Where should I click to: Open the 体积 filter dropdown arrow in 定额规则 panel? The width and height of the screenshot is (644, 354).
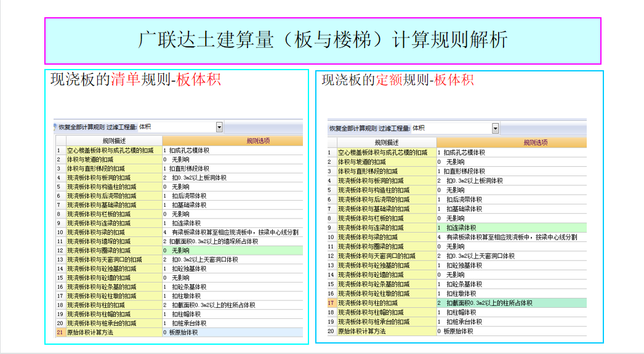496,129
